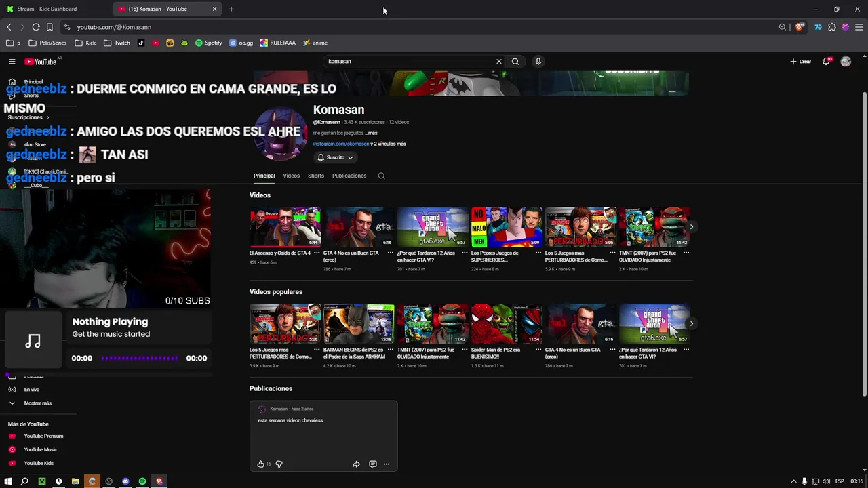The image size is (868, 488).
Task: Open the extensions puzzle icon
Action: pyautogui.click(x=832, y=27)
